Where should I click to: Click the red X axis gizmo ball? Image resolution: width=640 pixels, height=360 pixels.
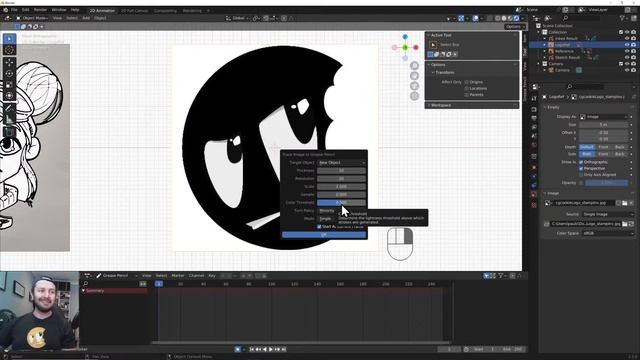[416, 48]
